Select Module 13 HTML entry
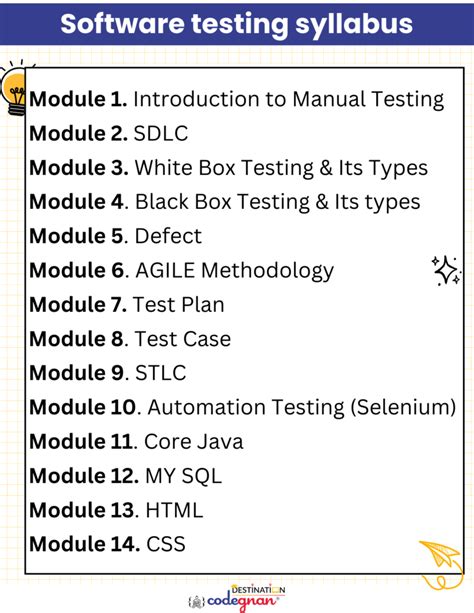 [x=116, y=510]
